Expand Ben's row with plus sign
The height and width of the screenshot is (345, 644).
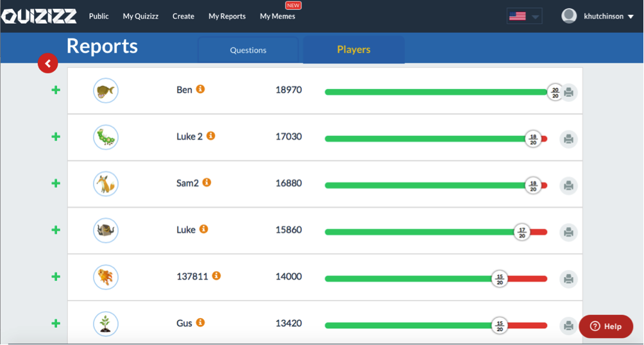(x=56, y=90)
